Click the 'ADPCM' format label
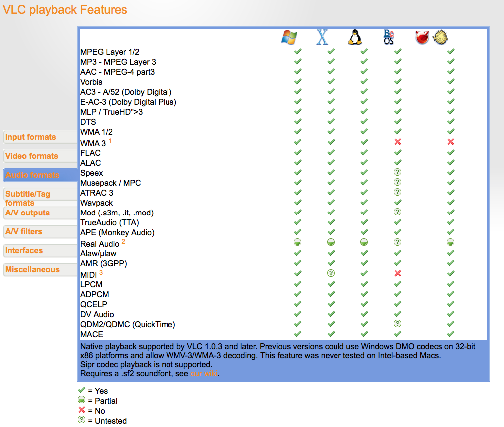 [95, 294]
